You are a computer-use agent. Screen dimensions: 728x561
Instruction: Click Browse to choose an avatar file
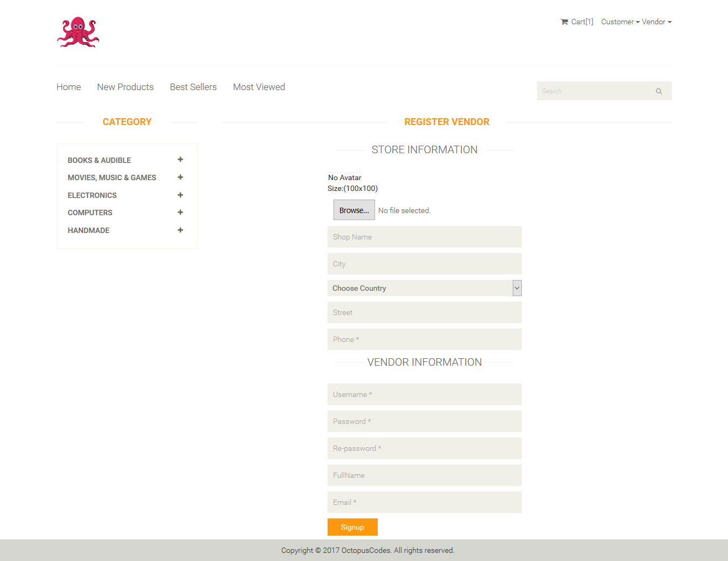click(x=353, y=210)
